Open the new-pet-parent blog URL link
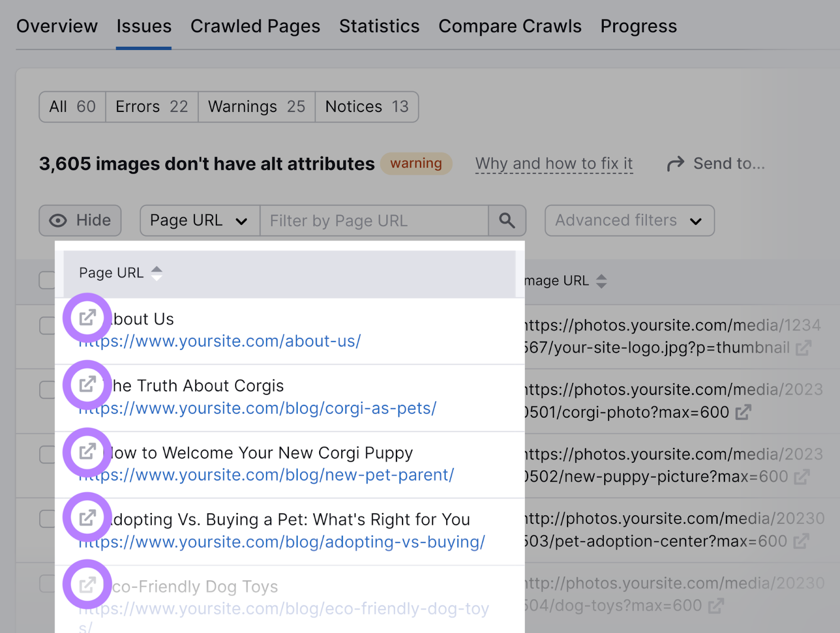 coord(266,475)
